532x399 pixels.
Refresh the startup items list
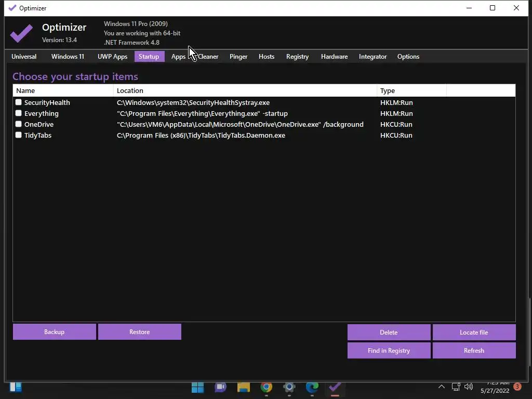tap(474, 351)
